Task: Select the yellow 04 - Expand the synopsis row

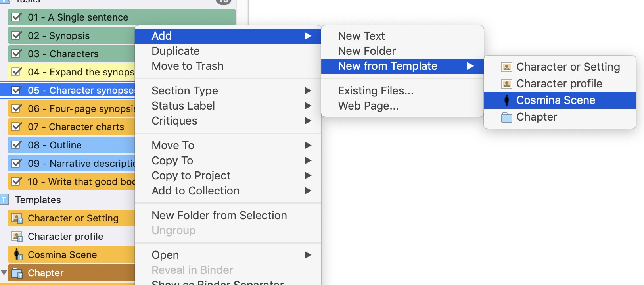Action: click(71, 72)
